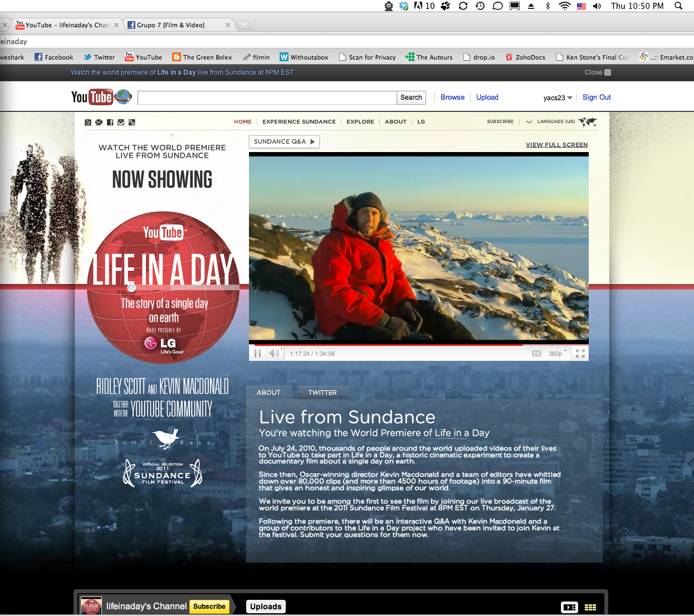
Task: Open the ZohoDocs bookmark
Action: [x=526, y=57]
